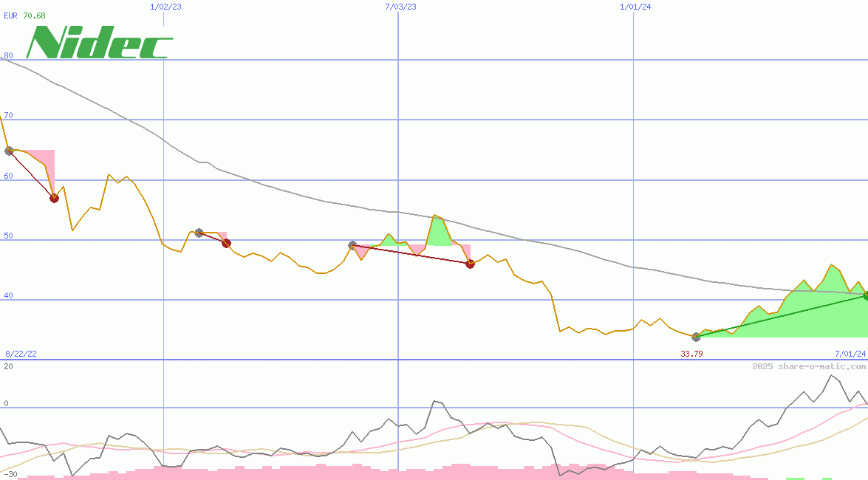Click the first gray marker near 65
Viewport: 868px width, 480px height.
coord(9,151)
